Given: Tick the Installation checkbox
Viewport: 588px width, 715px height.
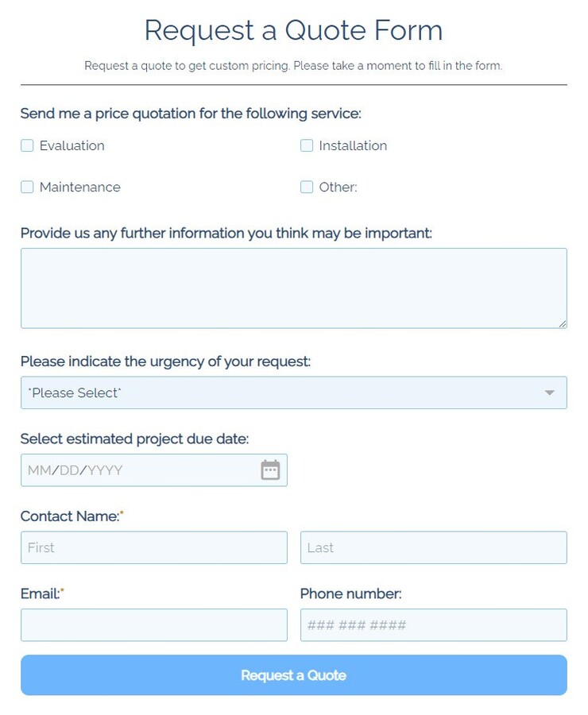Looking at the screenshot, I should (307, 145).
